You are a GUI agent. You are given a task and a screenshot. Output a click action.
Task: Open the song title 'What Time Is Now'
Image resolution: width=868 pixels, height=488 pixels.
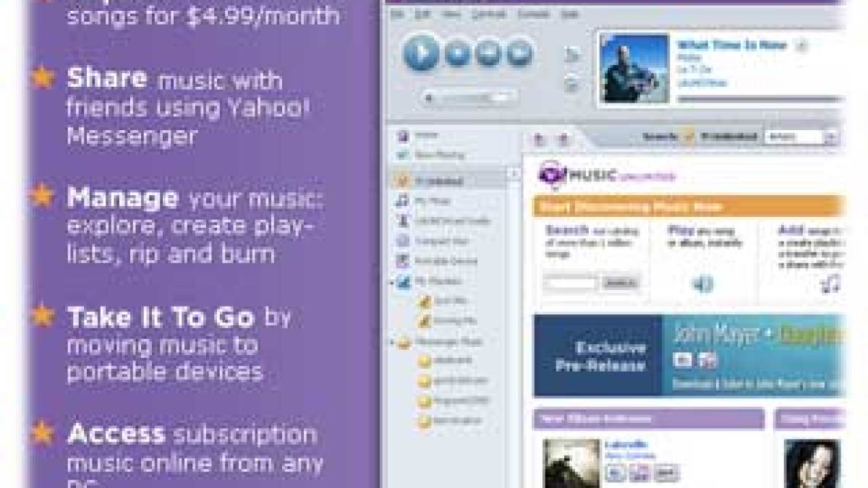731,45
